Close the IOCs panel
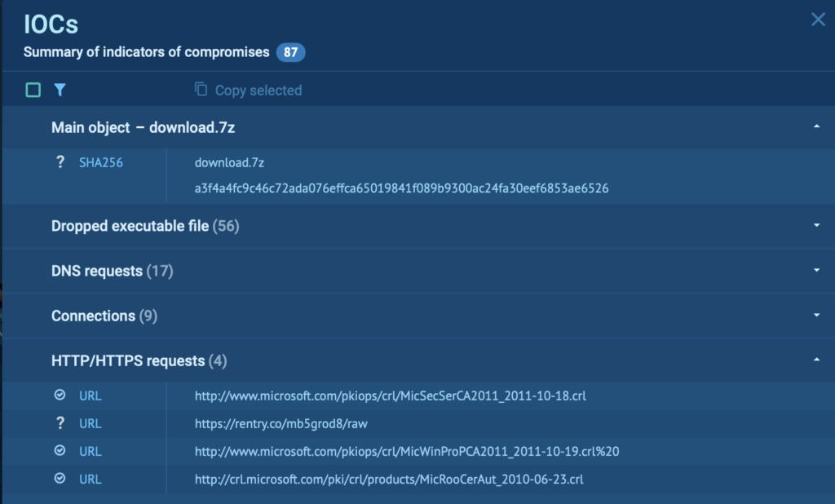 (x=818, y=20)
